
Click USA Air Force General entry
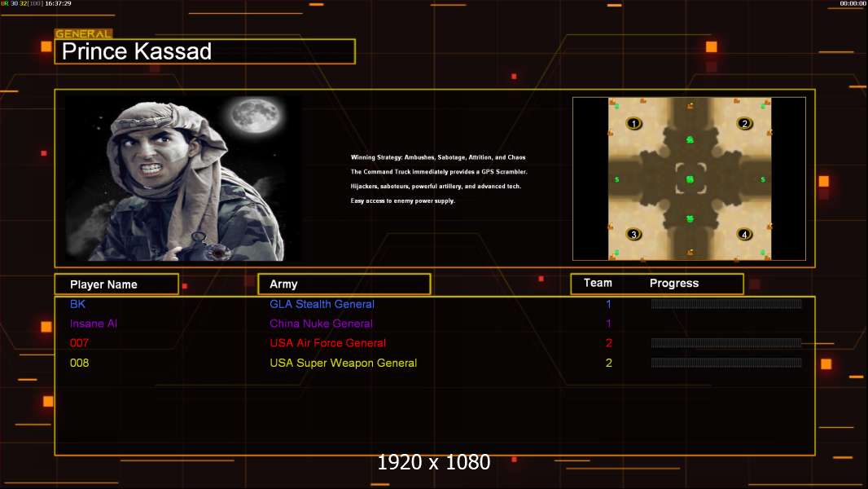pyautogui.click(x=327, y=343)
